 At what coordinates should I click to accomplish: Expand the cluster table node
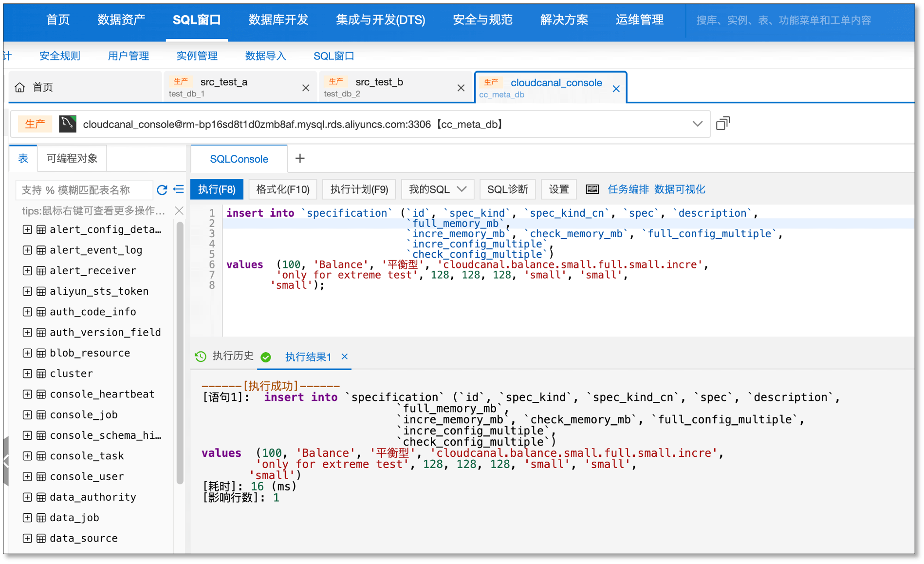pos(27,373)
